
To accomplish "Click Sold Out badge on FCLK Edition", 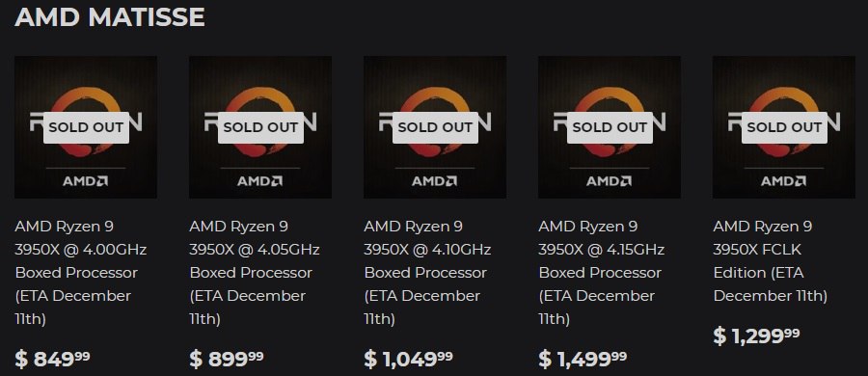I will pyautogui.click(x=784, y=127).
